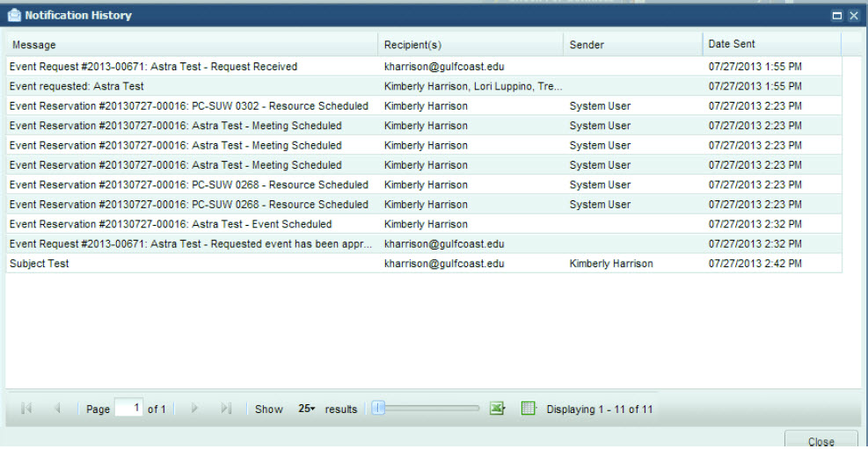Open the 25 results-per-page dropdown

307,409
